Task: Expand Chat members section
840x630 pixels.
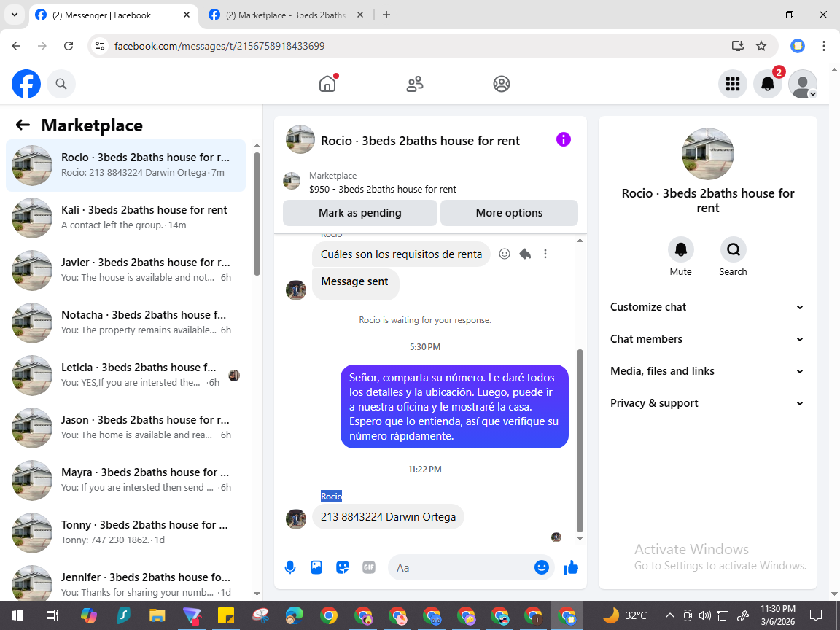Action: [x=708, y=339]
